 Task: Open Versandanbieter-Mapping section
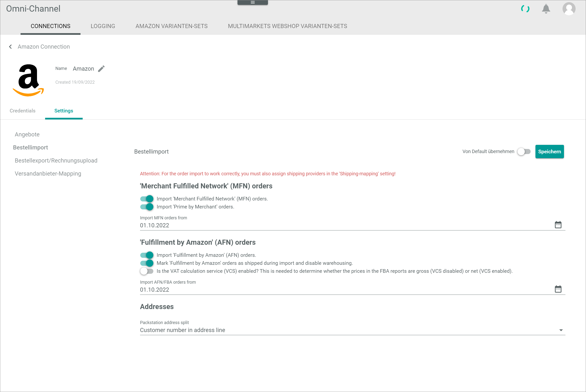click(x=48, y=173)
